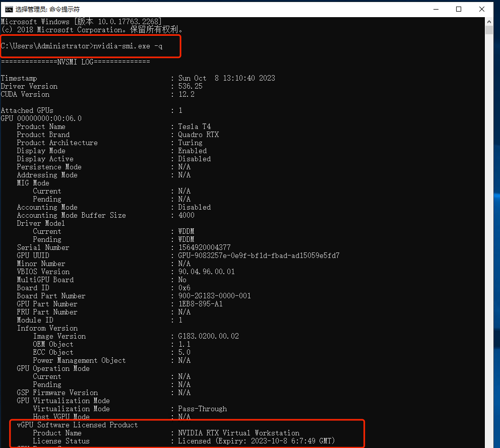Click the Serial Number value '1564920004377'
Image resolution: width=500 pixels, height=448 pixels.
tap(205, 247)
